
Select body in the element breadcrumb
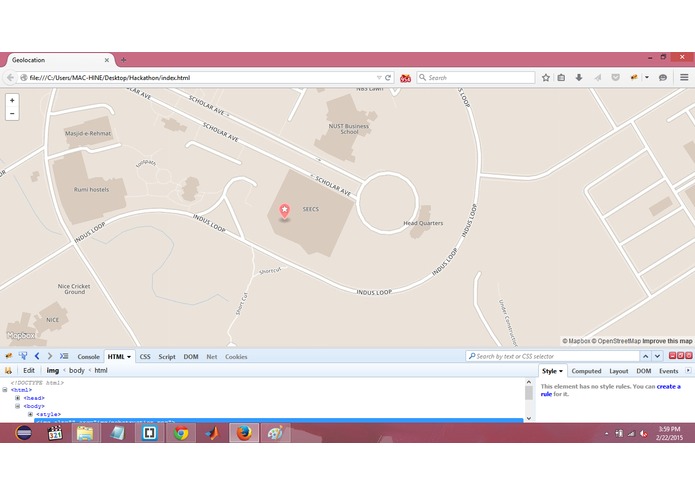coord(77,370)
